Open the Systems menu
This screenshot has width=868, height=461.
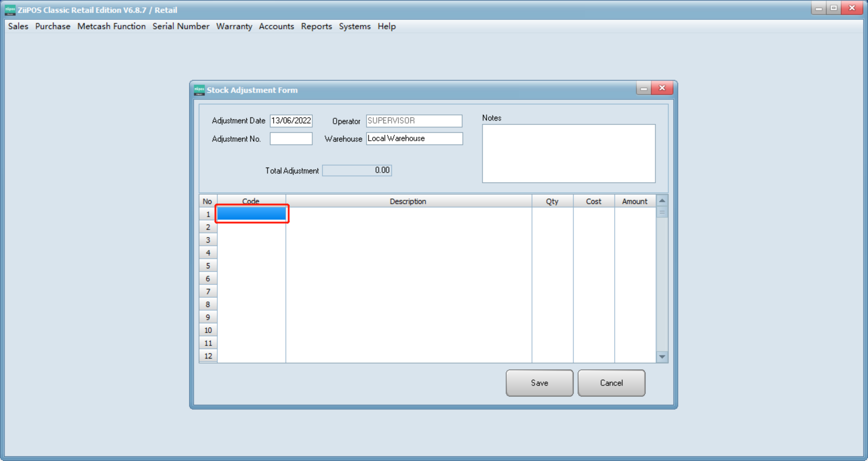(x=354, y=26)
